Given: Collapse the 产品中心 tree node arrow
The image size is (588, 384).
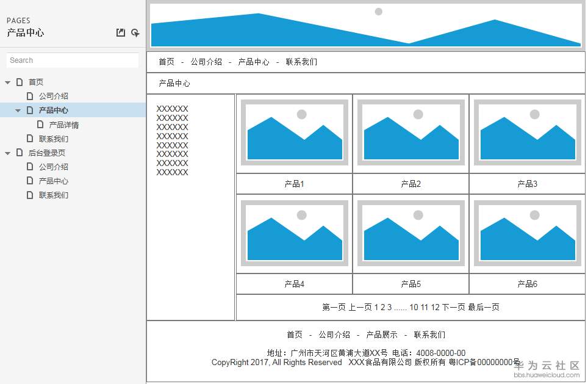Looking at the screenshot, I should pos(18,110).
